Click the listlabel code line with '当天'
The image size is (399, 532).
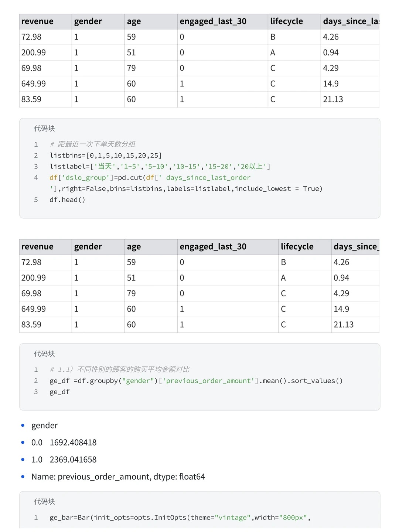[160, 167]
